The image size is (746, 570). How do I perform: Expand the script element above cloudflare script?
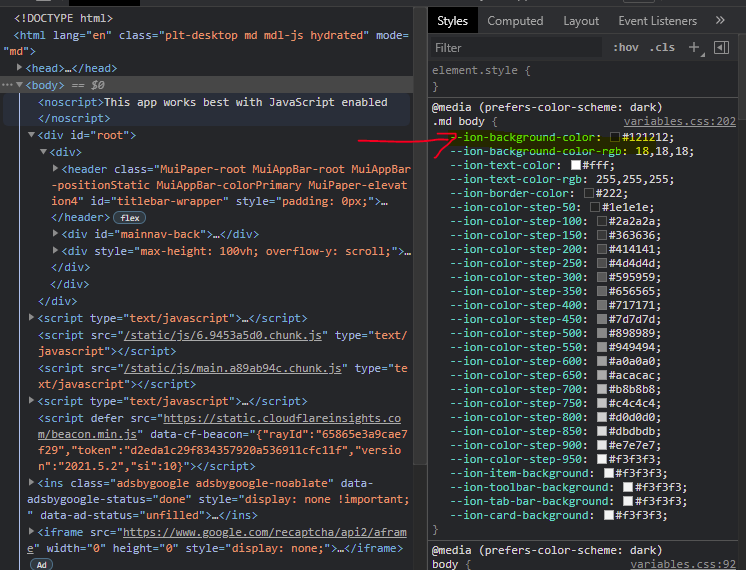pyautogui.click(x=31, y=401)
